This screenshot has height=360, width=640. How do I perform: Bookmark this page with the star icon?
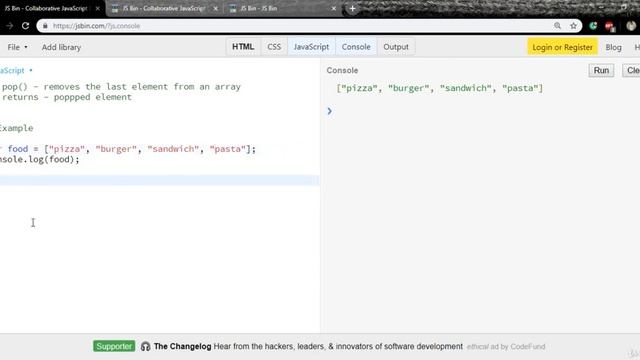coord(573,26)
